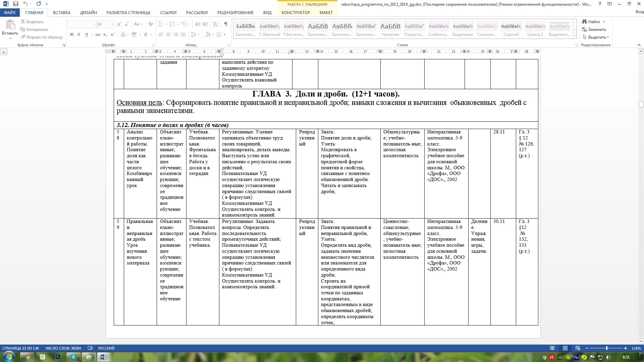This screenshot has height=362, width=644.
Task: Apply a bulleted list
Action: coord(161,24)
